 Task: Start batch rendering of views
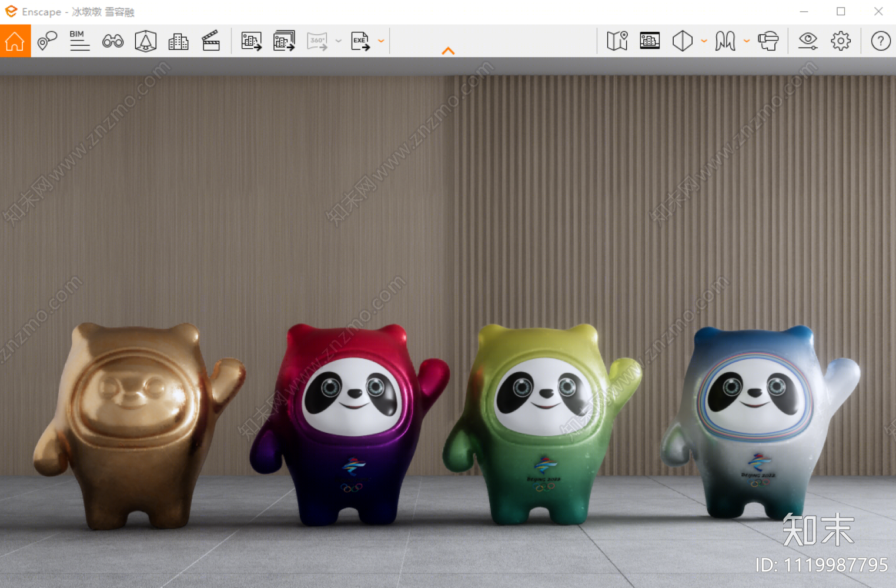pos(285,41)
